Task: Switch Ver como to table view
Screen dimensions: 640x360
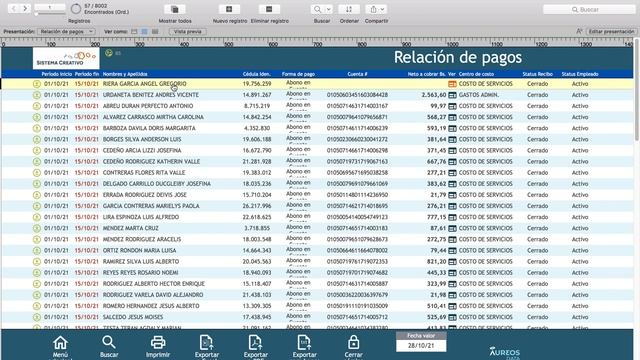Action: 155,31
